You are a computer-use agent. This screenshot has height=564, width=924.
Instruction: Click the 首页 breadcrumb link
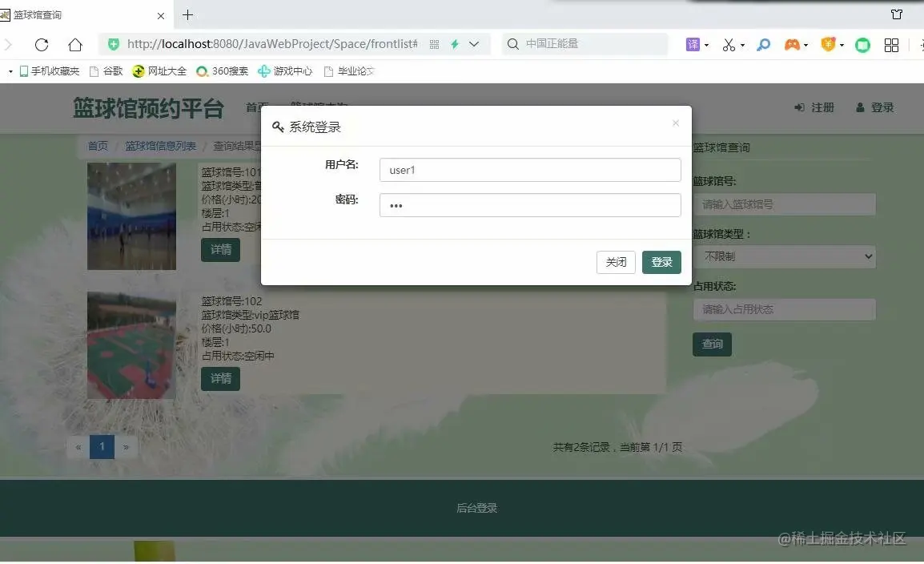pos(98,146)
